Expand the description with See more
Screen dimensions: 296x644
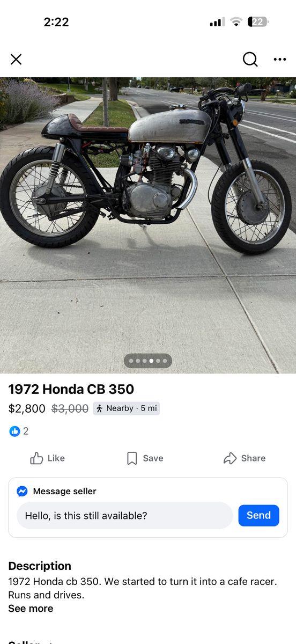(31, 609)
